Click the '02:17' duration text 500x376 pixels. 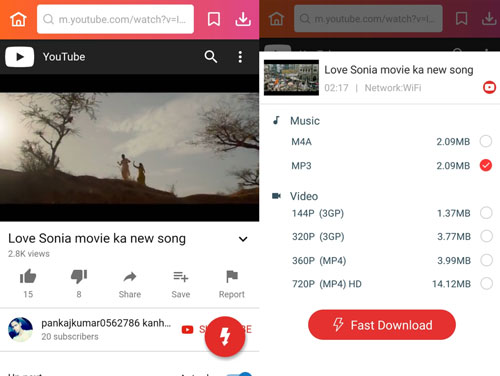[x=336, y=88]
